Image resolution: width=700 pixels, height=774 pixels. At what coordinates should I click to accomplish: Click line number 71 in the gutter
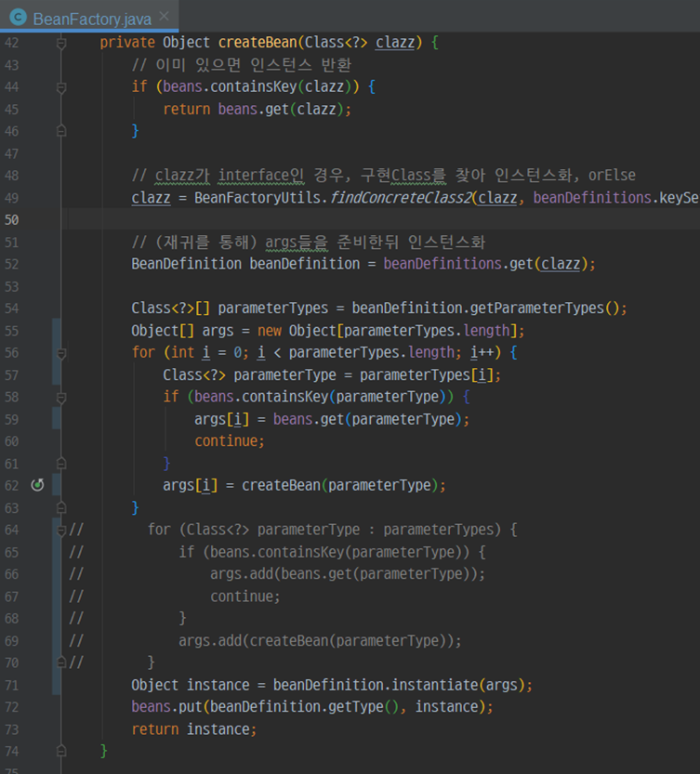click(12, 685)
